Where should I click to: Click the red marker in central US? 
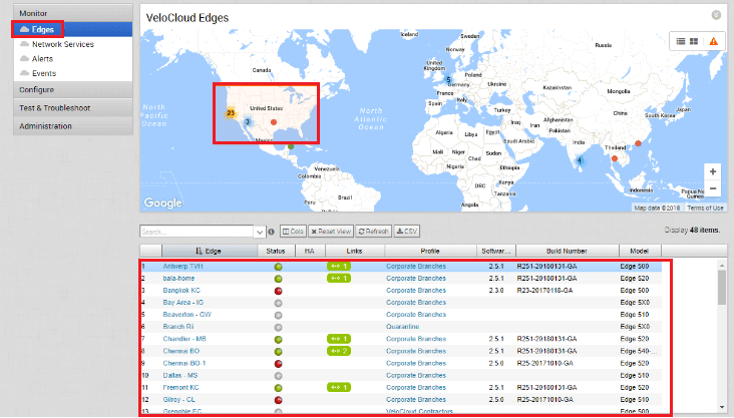[274, 122]
